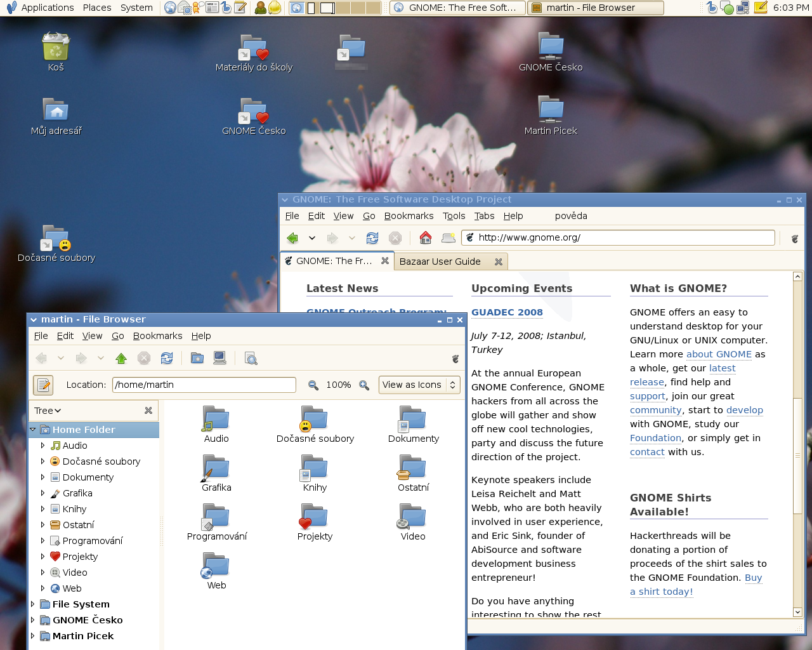Collapse the Home Folder tree node
Viewport: 812px width, 650px height.
(33, 430)
